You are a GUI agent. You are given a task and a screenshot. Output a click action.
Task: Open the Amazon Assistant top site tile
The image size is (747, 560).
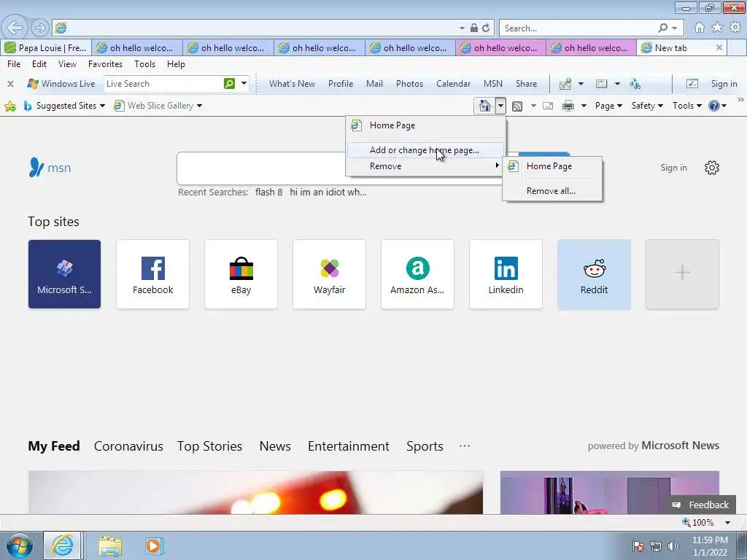[417, 274]
